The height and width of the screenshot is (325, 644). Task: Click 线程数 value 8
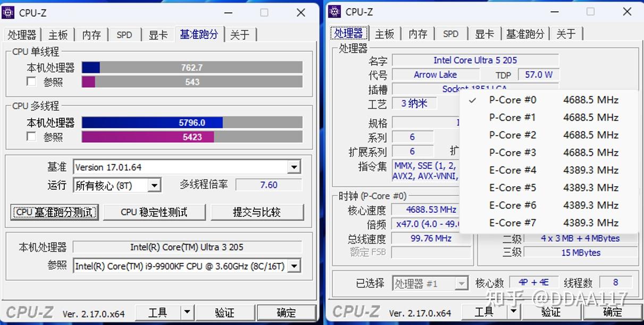616,283
